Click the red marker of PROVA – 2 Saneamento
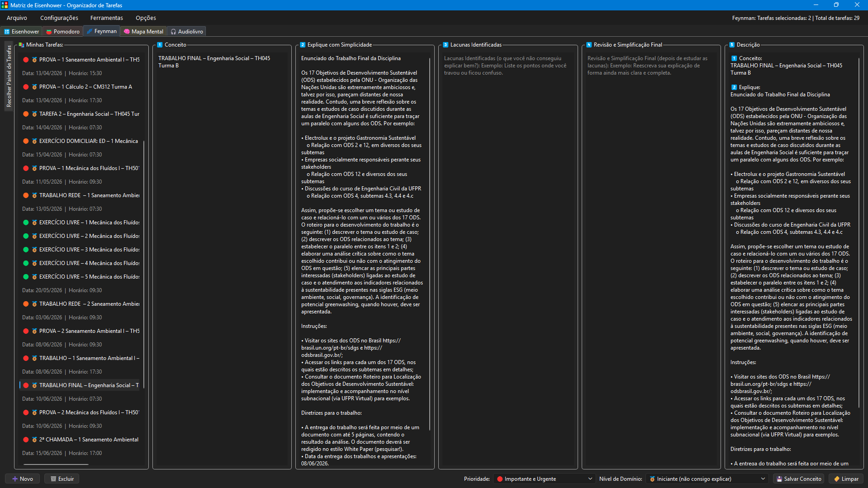868x488 pixels. (x=26, y=331)
